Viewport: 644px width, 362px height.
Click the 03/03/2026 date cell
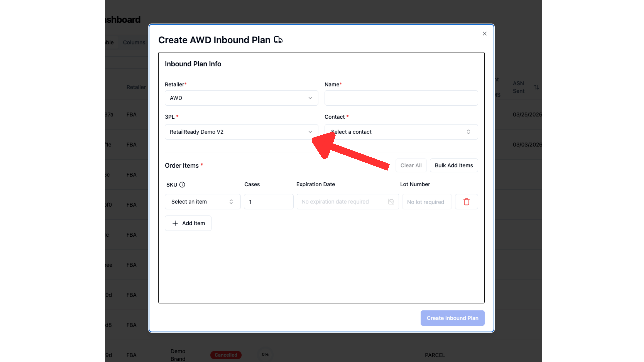tap(527, 145)
